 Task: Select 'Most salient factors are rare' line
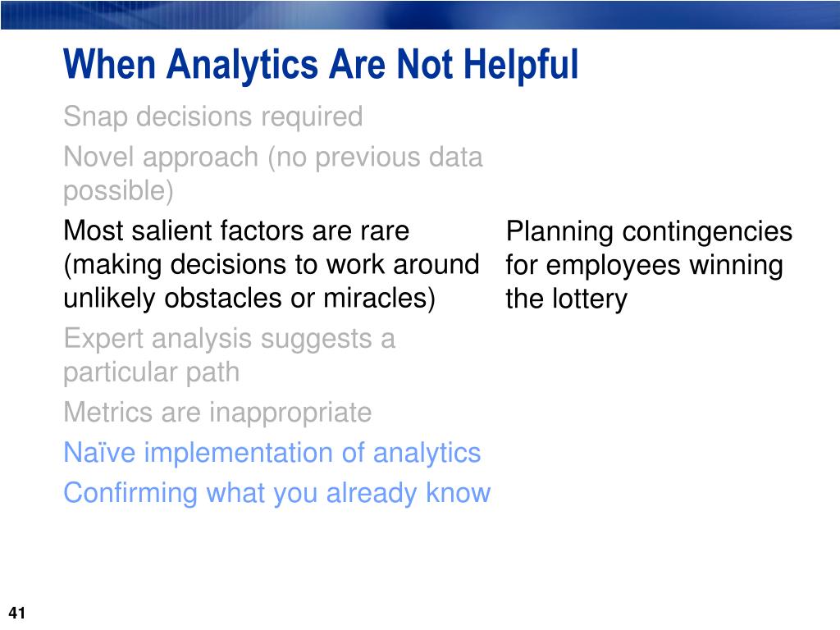(236, 231)
